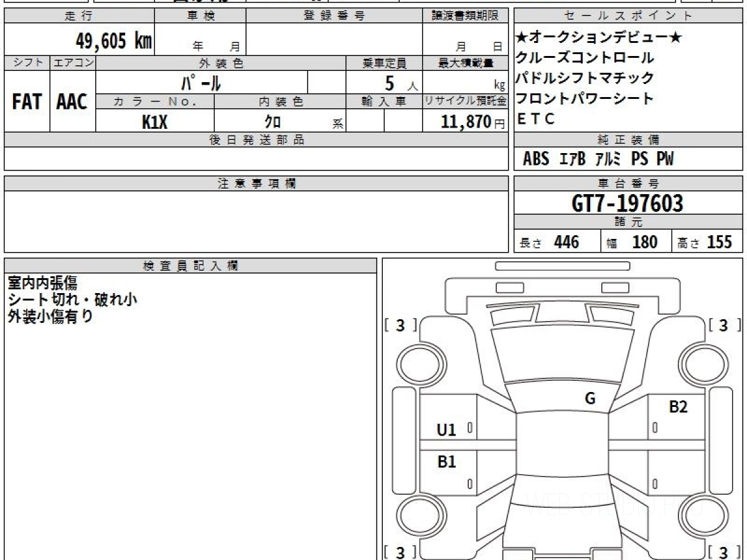Click the empty registration number field

click(334, 39)
